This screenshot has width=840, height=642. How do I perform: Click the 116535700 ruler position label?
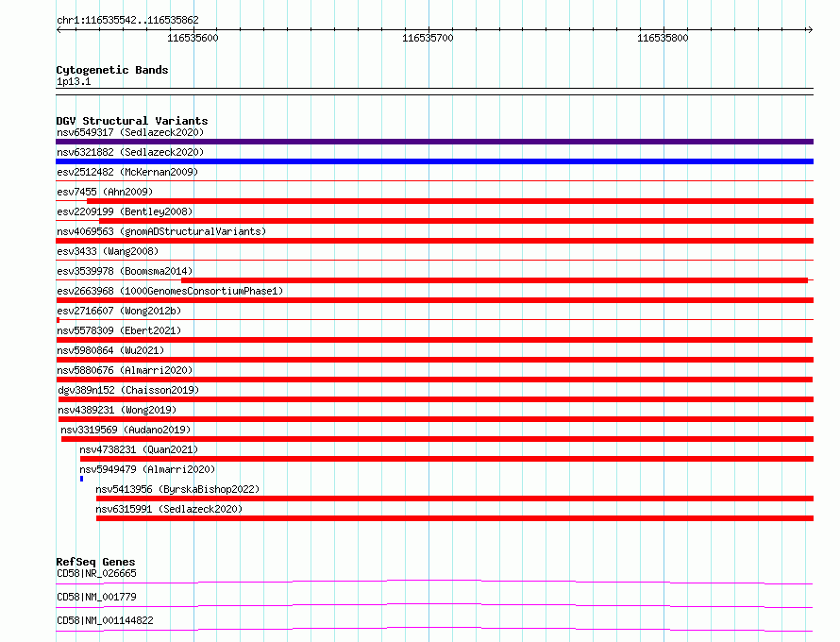pos(428,38)
